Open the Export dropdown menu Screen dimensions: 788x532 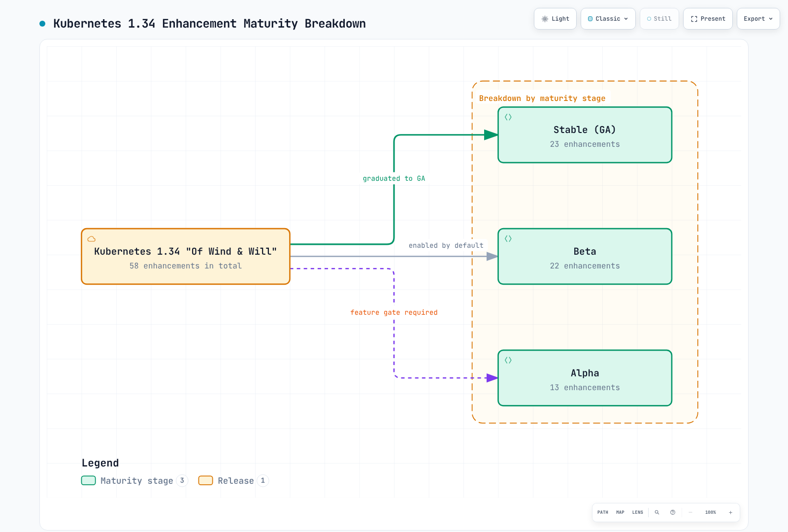(758, 19)
